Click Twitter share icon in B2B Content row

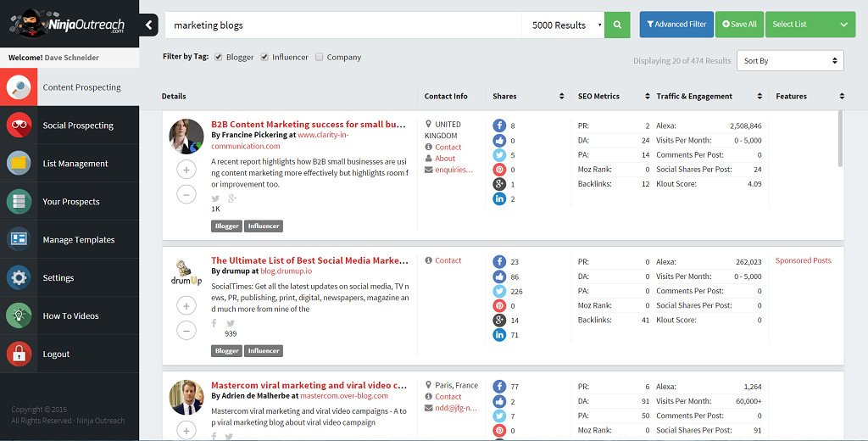(x=499, y=155)
